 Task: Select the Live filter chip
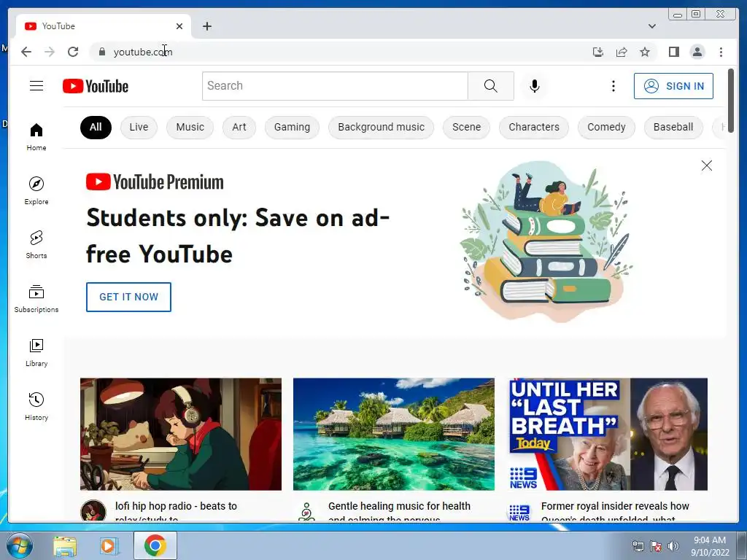coord(139,127)
